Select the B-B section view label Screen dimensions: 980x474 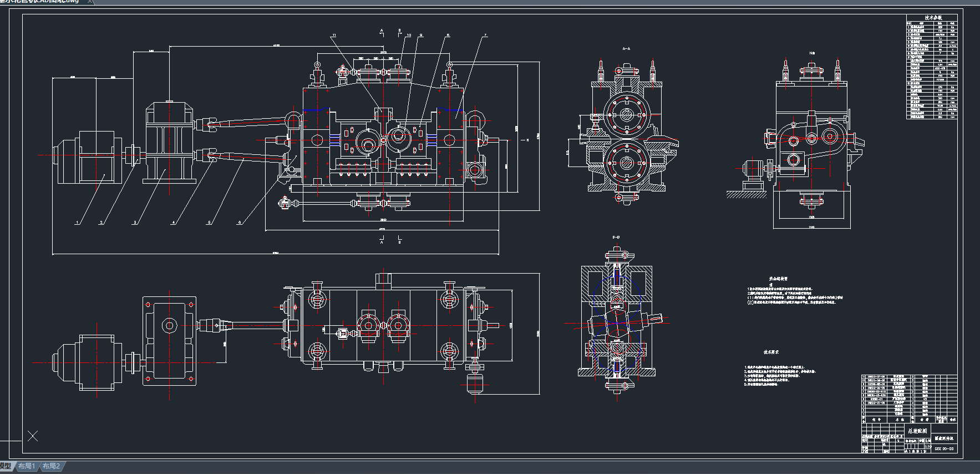coord(616,237)
